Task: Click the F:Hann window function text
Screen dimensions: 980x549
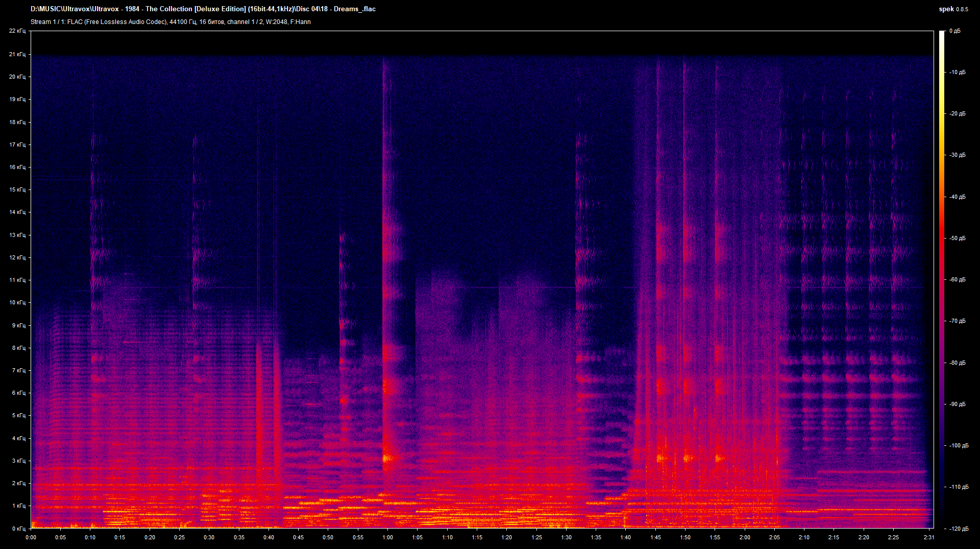Action: point(303,22)
